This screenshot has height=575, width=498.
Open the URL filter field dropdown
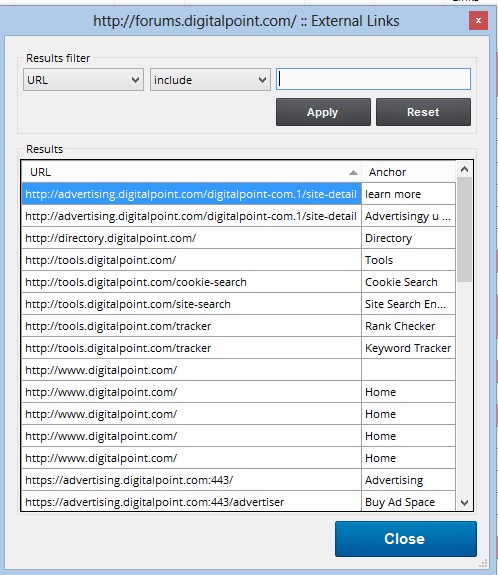(x=83, y=80)
